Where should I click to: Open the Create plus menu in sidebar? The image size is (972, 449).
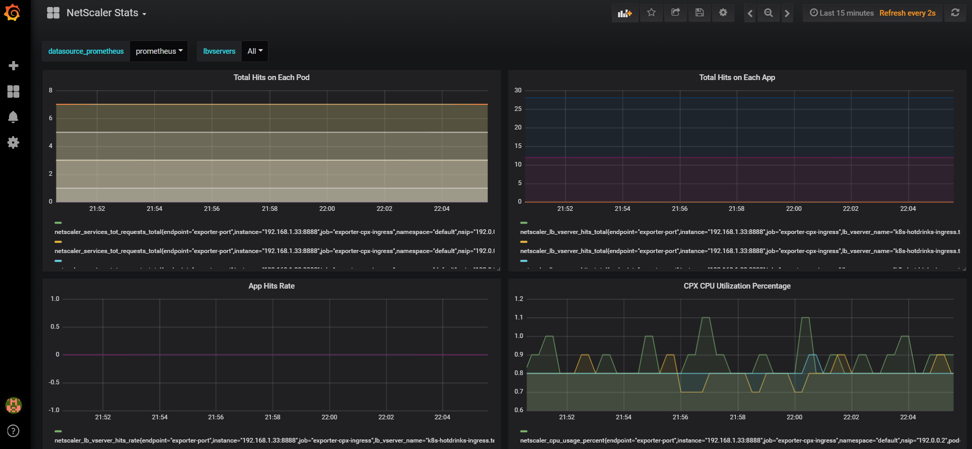13,66
